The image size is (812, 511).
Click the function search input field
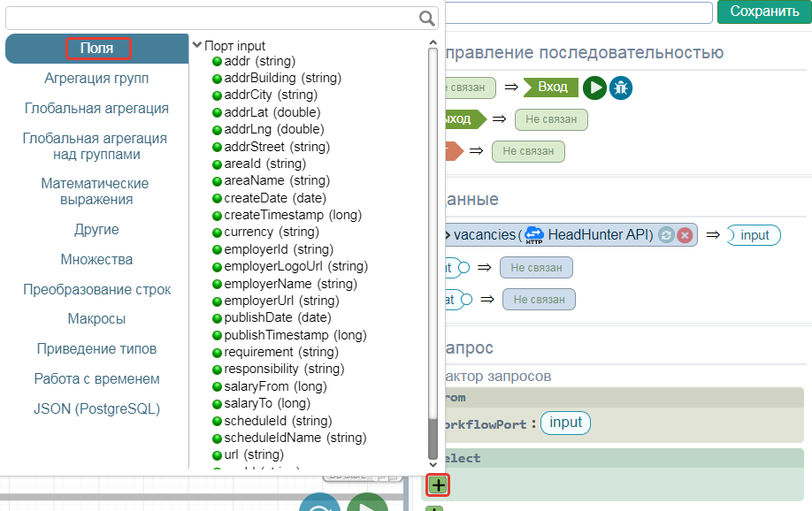tap(211, 19)
